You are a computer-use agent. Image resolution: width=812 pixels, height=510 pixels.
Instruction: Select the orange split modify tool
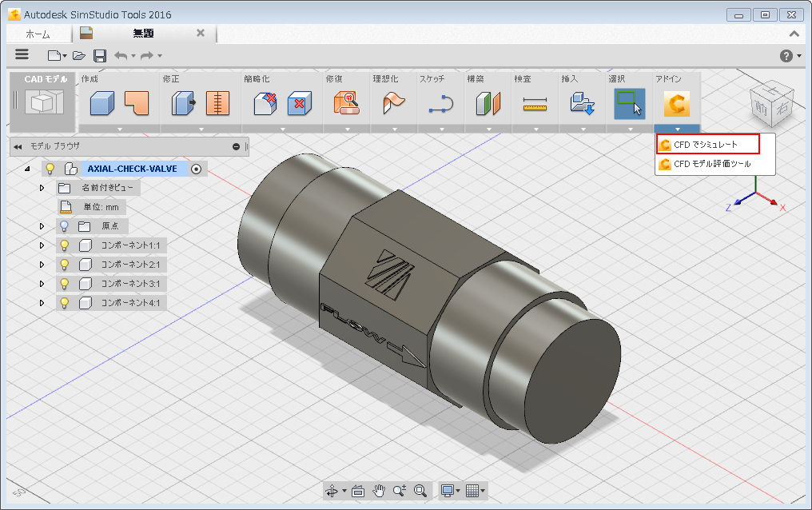tap(218, 103)
